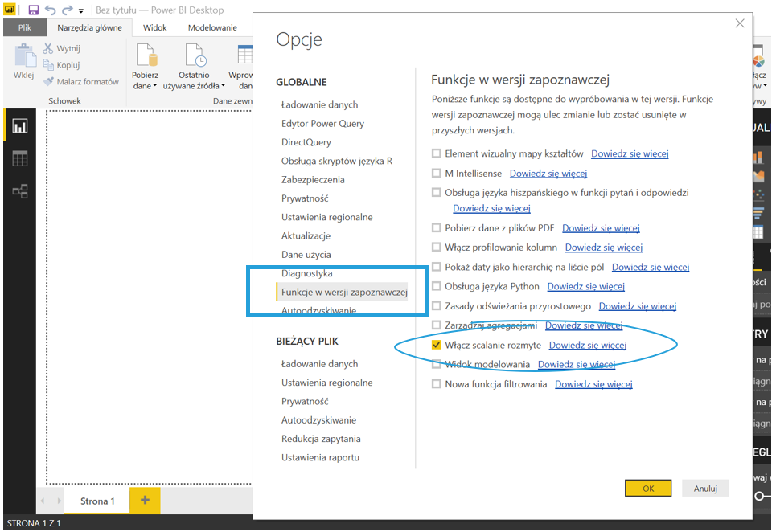Click the Undo arrow icon

click(51, 10)
